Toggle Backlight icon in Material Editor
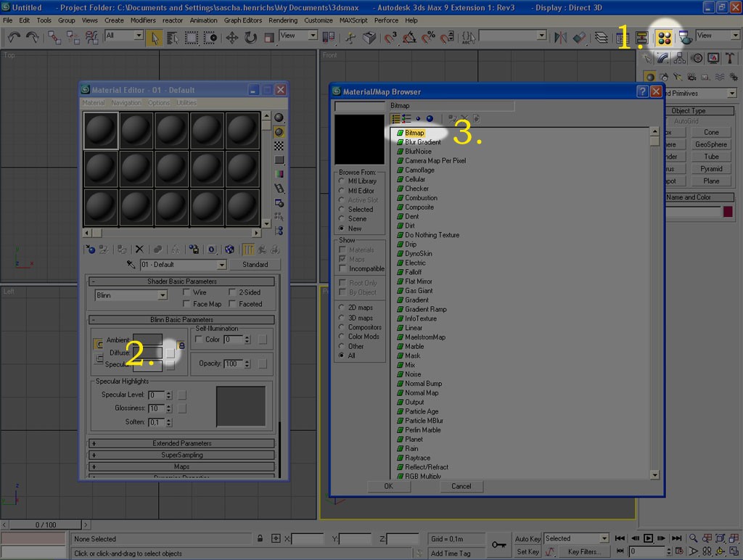 (x=279, y=132)
